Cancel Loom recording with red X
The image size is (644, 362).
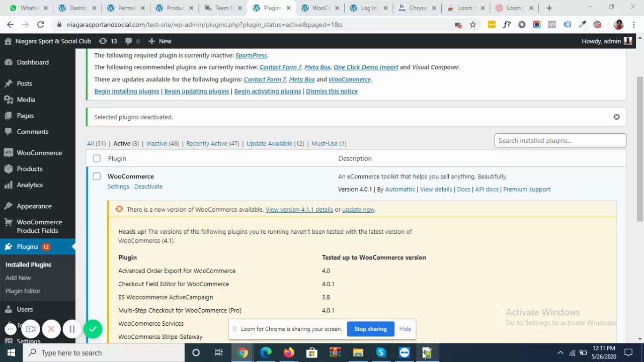pos(51,329)
